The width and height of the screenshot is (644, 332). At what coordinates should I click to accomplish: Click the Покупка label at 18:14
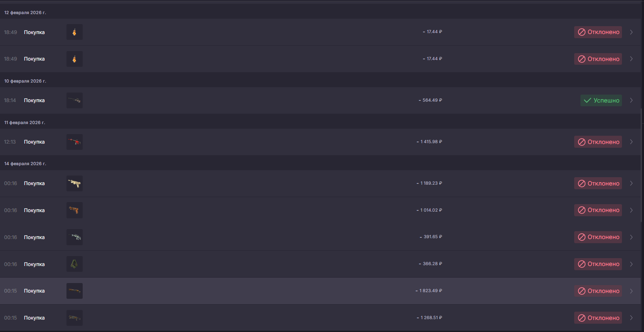(x=34, y=100)
